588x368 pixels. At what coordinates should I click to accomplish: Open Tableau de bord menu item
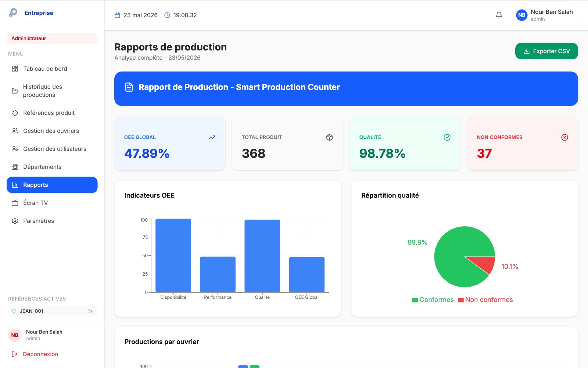point(52,69)
